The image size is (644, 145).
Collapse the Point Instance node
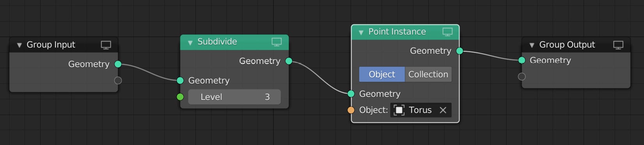tap(361, 32)
